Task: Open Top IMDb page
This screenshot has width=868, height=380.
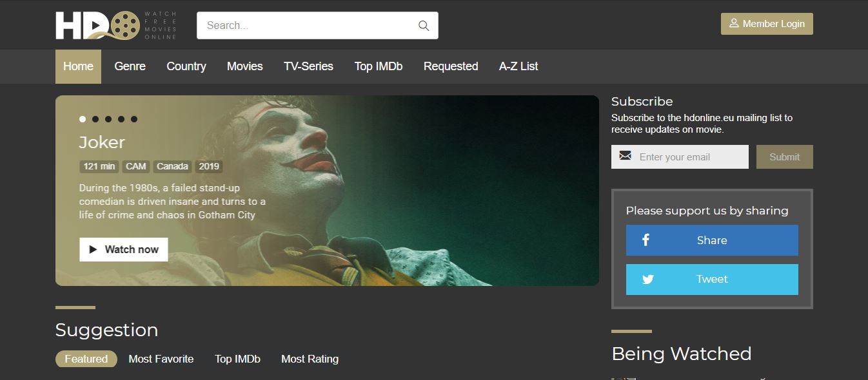Action: pyautogui.click(x=379, y=66)
